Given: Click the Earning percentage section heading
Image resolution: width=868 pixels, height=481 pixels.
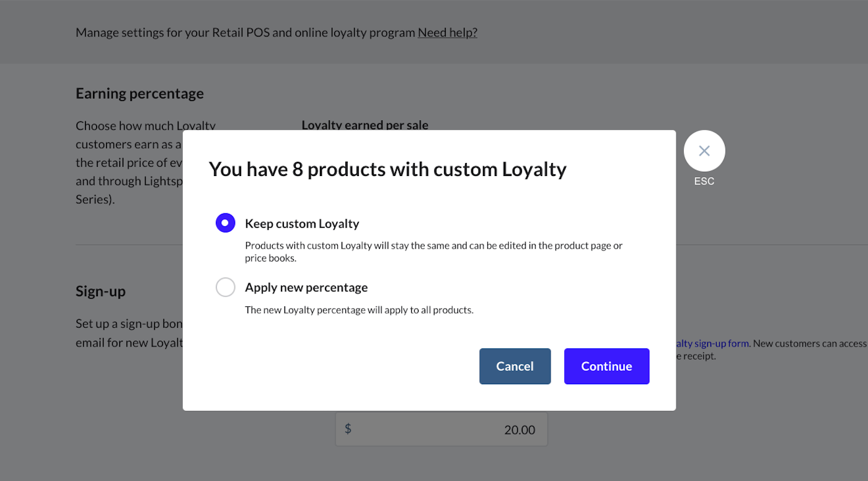Looking at the screenshot, I should 139,94.
